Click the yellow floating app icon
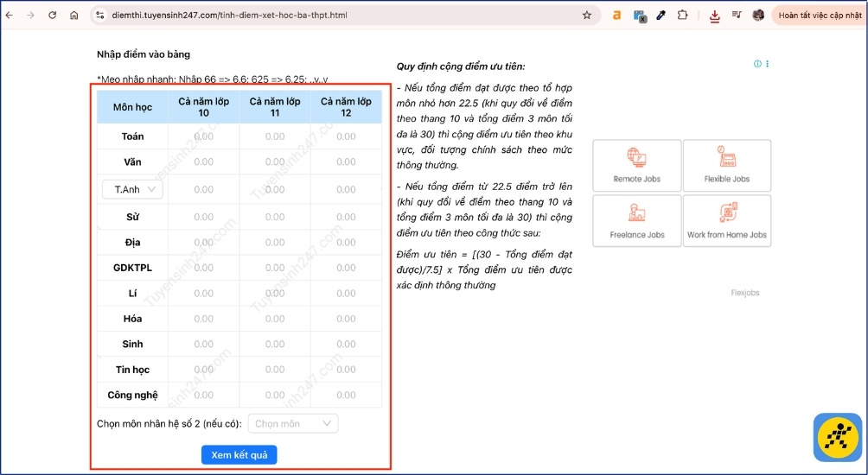The image size is (868, 475). pos(837,437)
